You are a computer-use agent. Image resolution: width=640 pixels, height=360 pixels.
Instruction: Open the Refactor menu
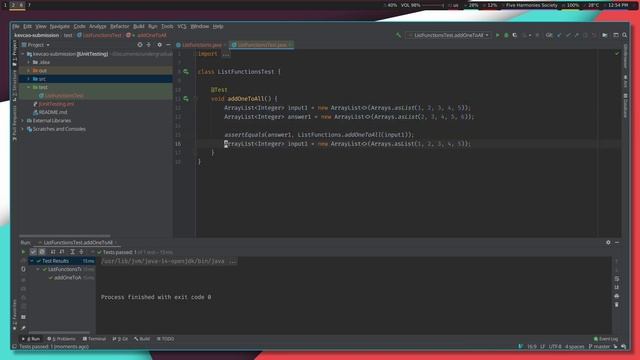(x=120, y=27)
